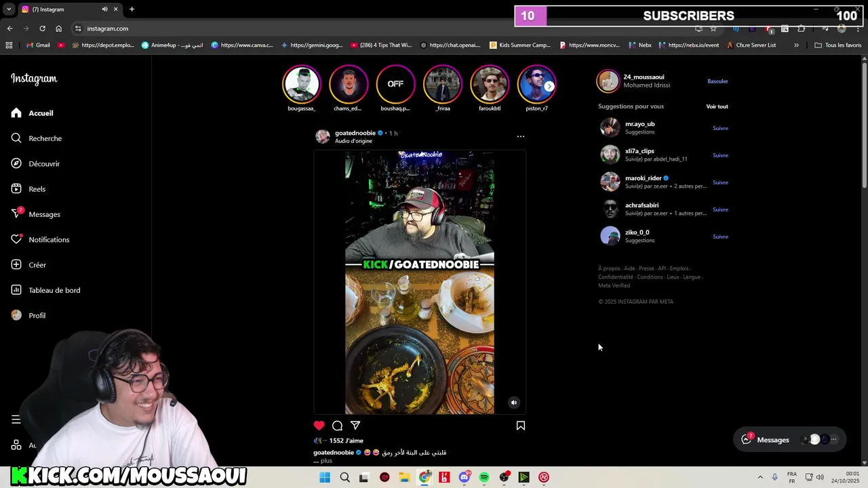This screenshot has width=868, height=488.
Task: Open achrafsabiri profile
Action: 642,205
